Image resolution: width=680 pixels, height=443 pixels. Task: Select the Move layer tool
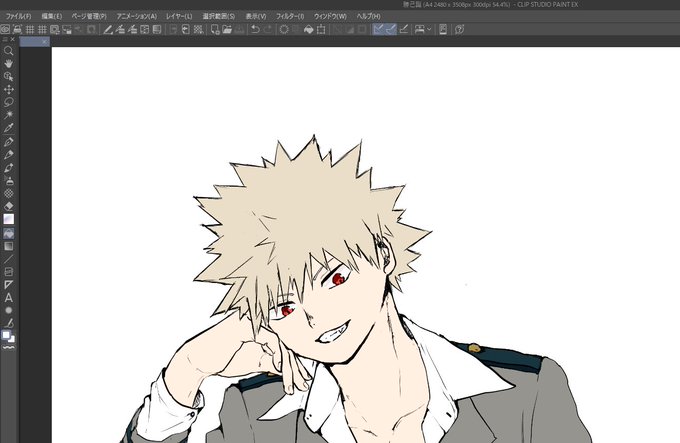8,89
